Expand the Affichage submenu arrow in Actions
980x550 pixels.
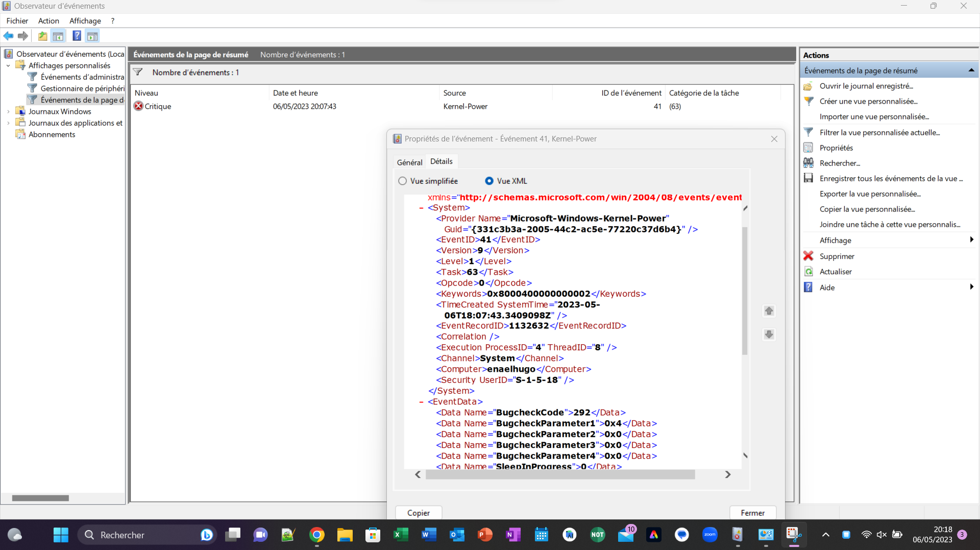tap(971, 240)
